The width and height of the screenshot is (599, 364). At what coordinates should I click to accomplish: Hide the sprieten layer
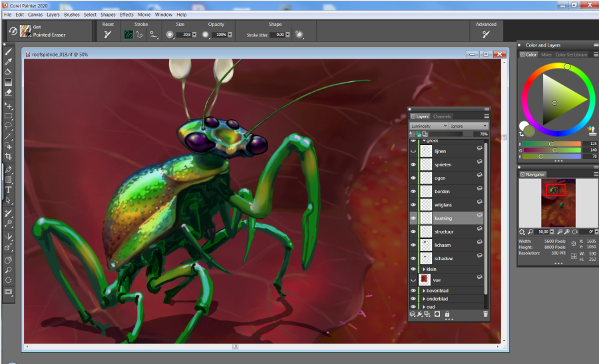413,164
